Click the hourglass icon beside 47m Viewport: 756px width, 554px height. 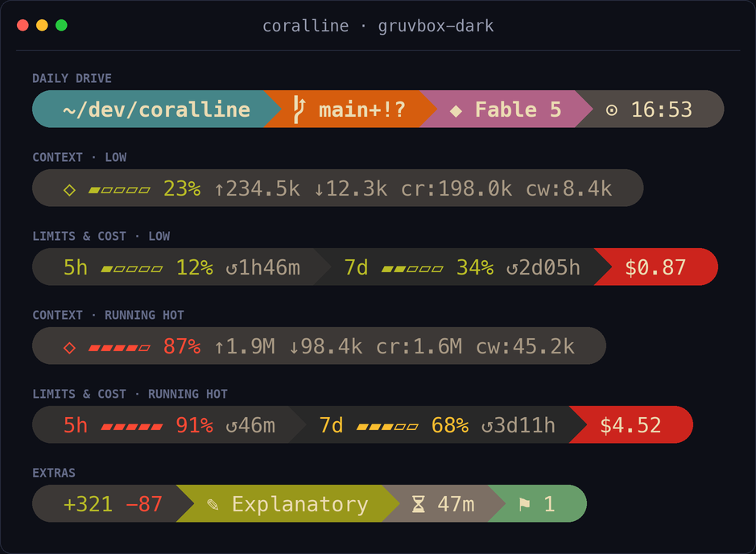click(x=419, y=504)
